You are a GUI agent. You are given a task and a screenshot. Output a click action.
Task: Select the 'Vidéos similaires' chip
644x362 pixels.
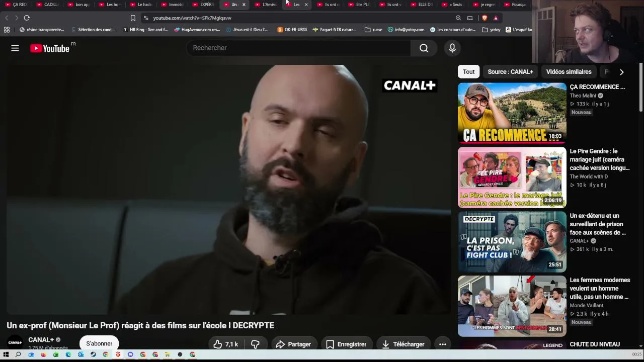tap(569, 72)
